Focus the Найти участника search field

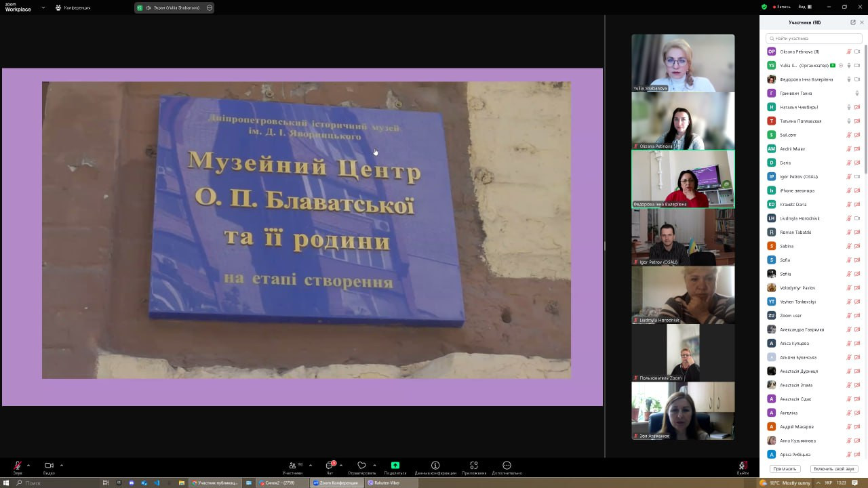pyautogui.click(x=814, y=39)
